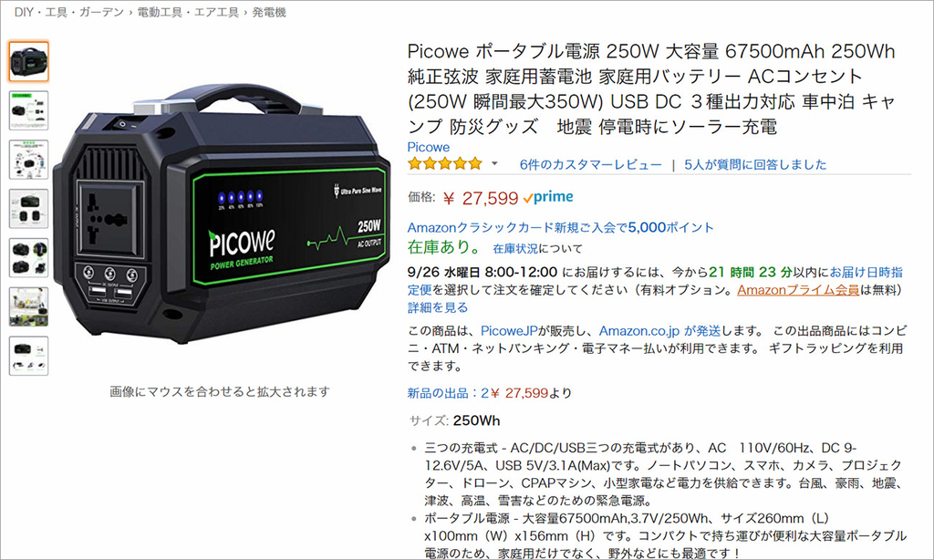Screen dimensions: 934x560
Task: Select the seventh product thumbnail image
Action: pos(28,357)
